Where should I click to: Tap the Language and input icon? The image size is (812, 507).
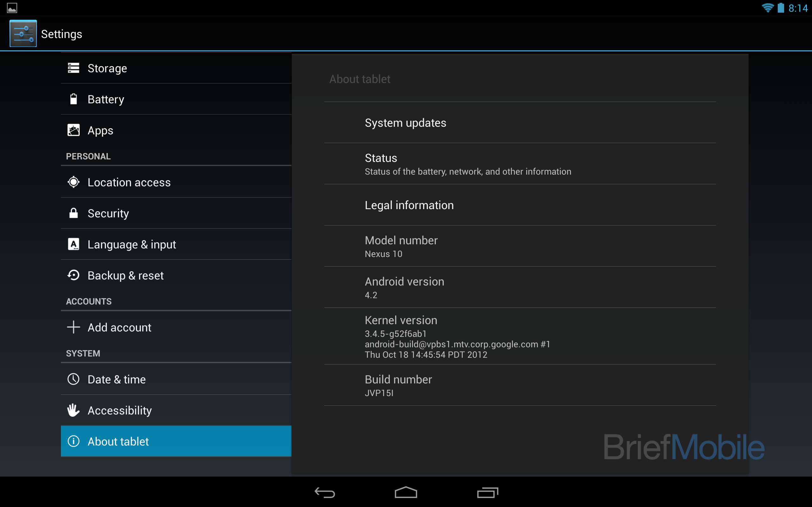pos(74,244)
